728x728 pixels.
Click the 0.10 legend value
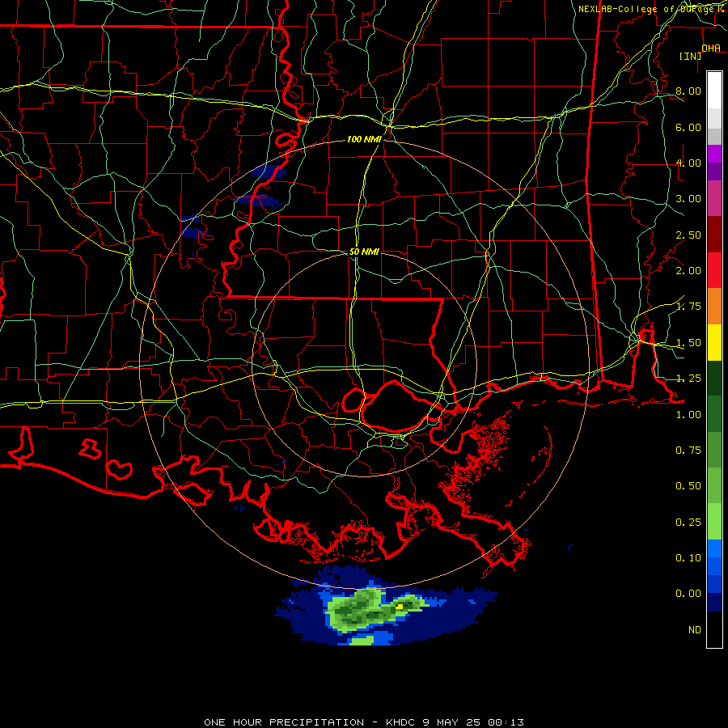pos(688,558)
